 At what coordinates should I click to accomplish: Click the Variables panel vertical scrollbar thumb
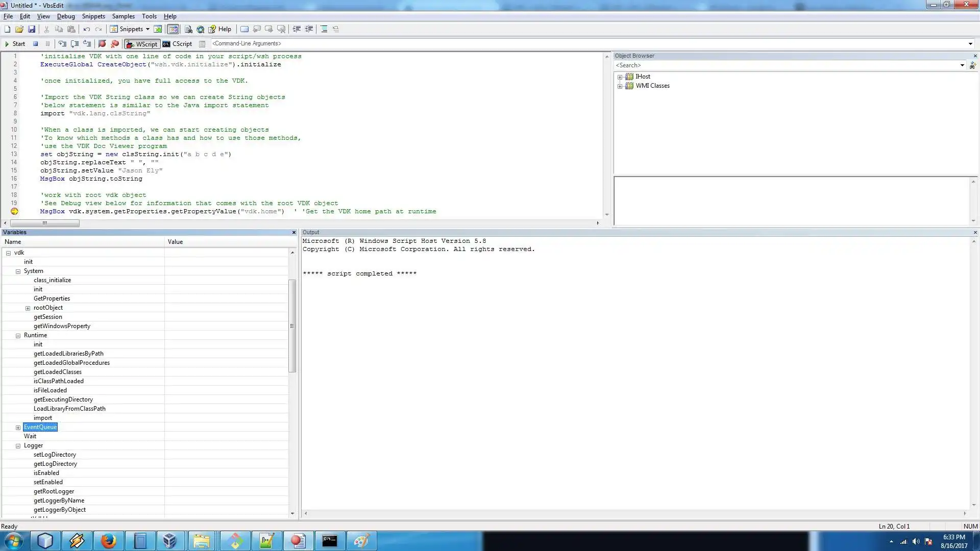(292, 325)
